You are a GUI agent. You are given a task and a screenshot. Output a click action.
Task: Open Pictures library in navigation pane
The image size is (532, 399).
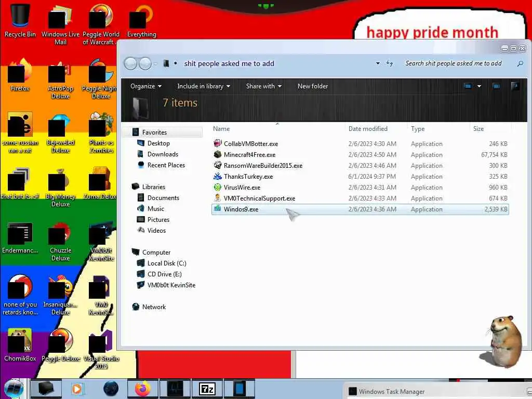[158, 219]
